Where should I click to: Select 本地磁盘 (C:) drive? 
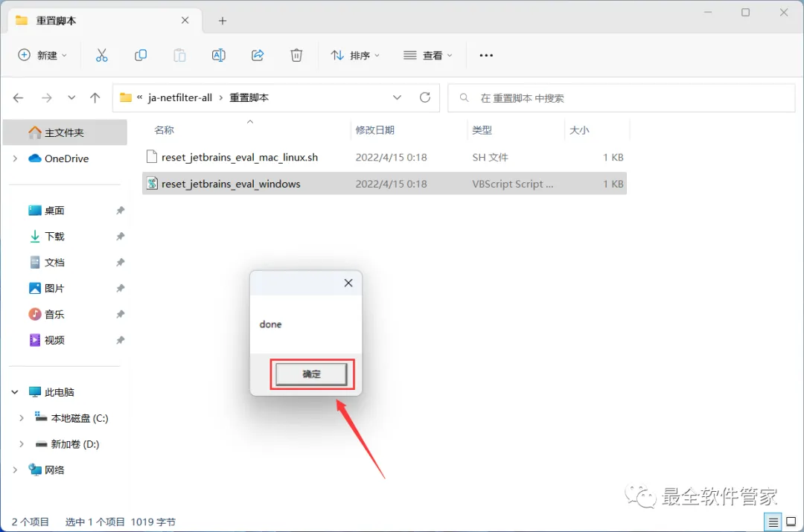(80, 418)
